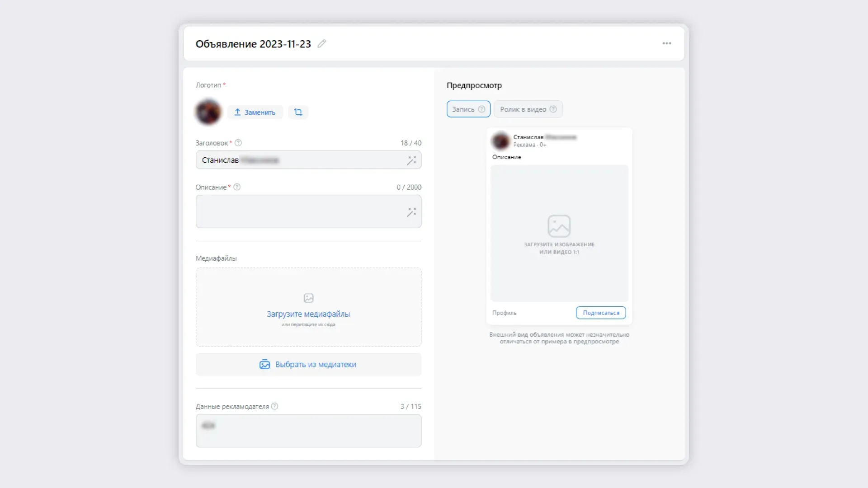The image size is (868, 488).
Task: Click the Заменить logo button
Action: point(255,112)
